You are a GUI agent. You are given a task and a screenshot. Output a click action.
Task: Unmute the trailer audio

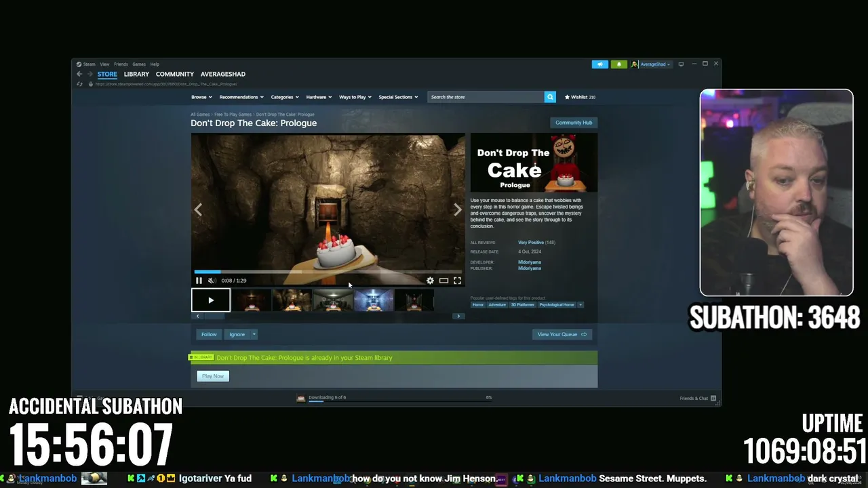(212, 281)
